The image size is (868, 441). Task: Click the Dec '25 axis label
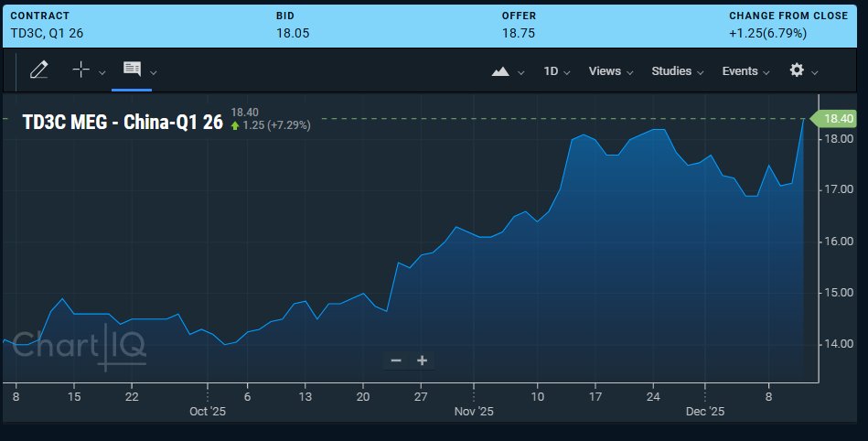pyautogui.click(x=705, y=412)
